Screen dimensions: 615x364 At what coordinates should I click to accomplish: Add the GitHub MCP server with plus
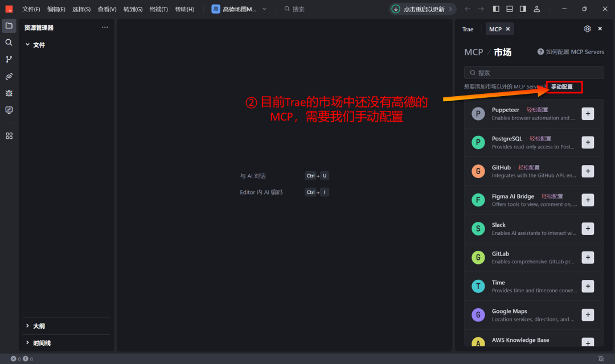tap(588, 171)
